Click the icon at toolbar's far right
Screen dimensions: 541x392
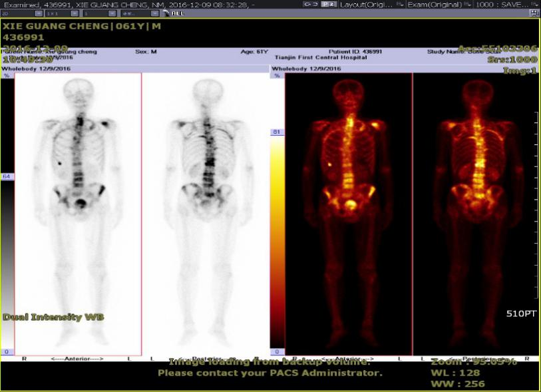pyautogui.click(x=534, y=13)
